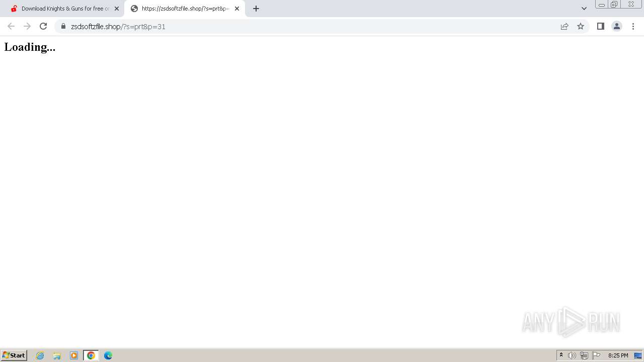Click the Show desktop tray button
644x362 pixels.
(x=638, y=355)
